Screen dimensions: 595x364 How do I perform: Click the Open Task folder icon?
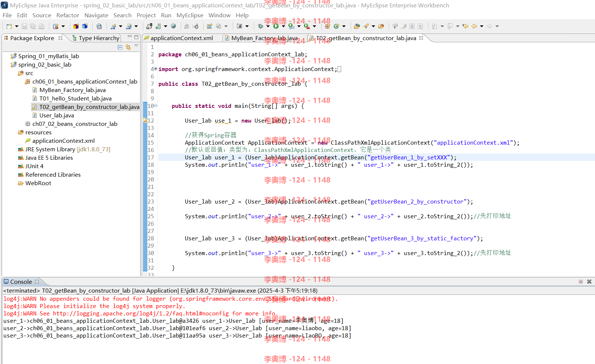pos(381,26)
